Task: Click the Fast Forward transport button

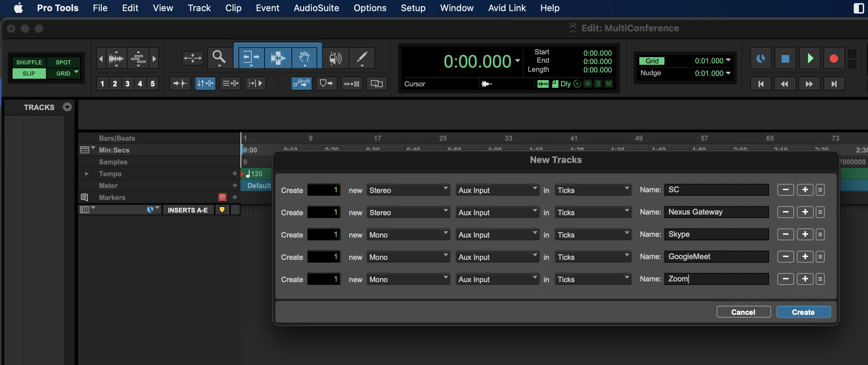Action: pos(809,84)
